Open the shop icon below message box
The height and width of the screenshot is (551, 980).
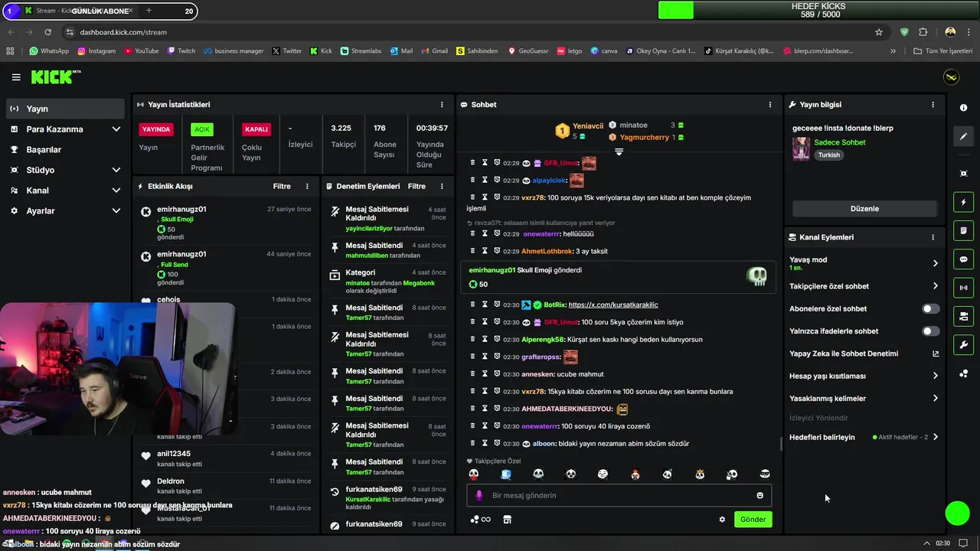click(507, 520)
